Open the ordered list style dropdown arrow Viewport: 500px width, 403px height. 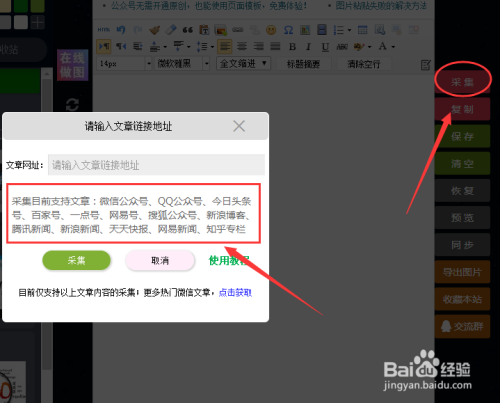coord(349,30)
